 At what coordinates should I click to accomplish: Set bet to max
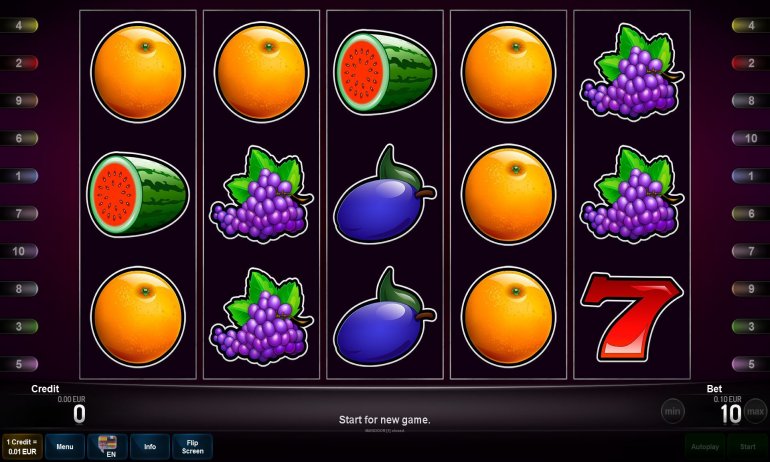pyautogui.click(x=755, y=411)
